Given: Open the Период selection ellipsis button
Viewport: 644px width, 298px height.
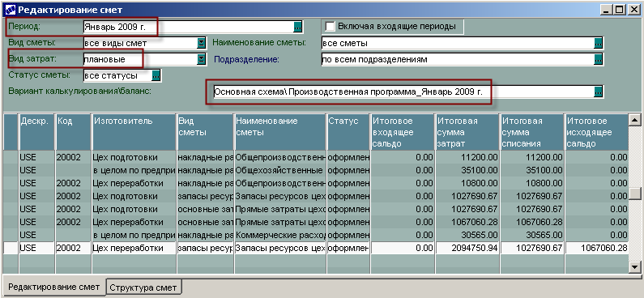Looking at the screenshot, I should coord(298,27).
